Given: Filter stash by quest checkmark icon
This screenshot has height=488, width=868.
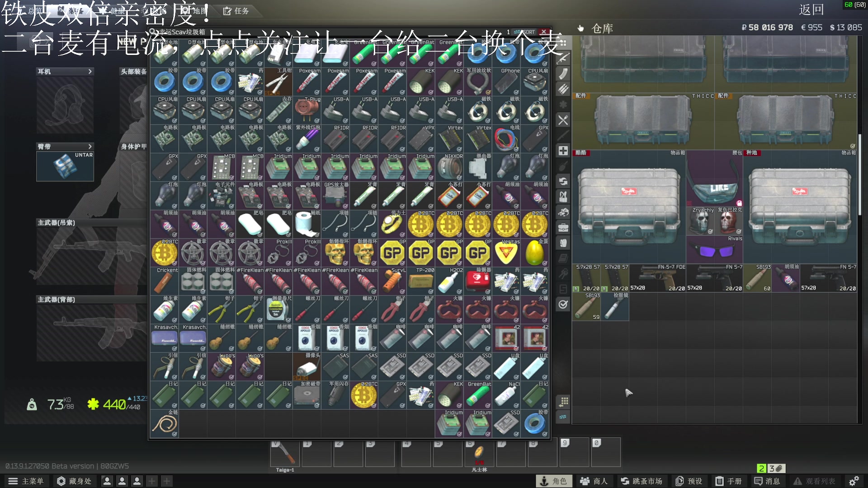Looking at the screenshot, I should coord(563,304).
